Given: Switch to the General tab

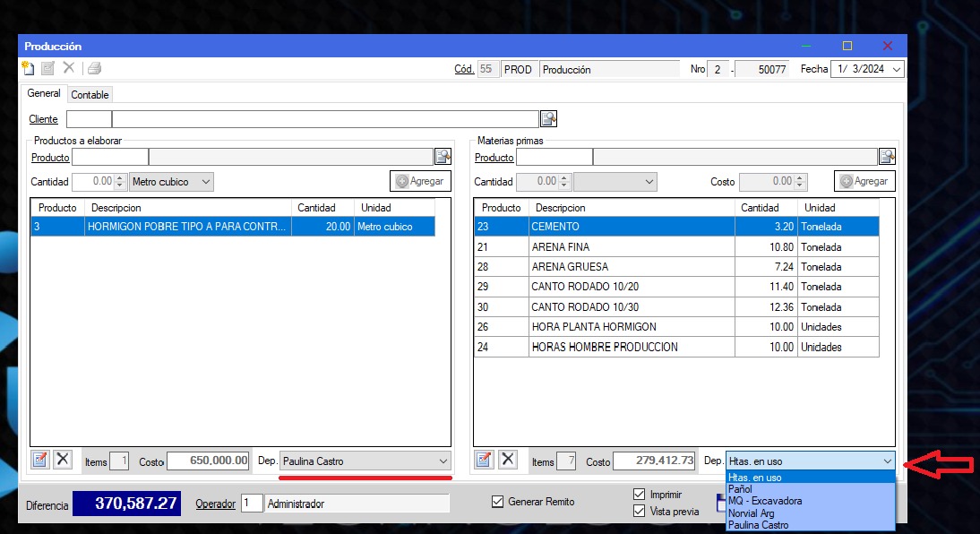Looking at the screenshot, I should tap(44, 93).
